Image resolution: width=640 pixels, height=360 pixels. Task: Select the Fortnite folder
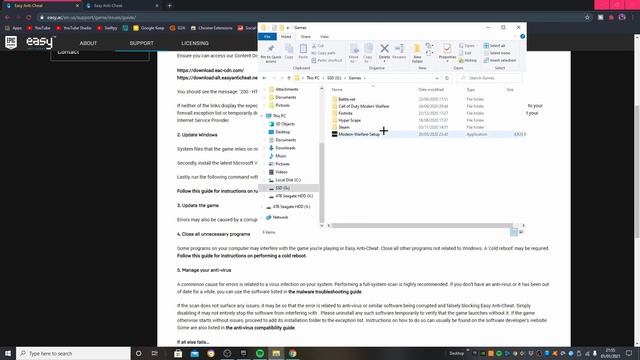coord(345,113)
